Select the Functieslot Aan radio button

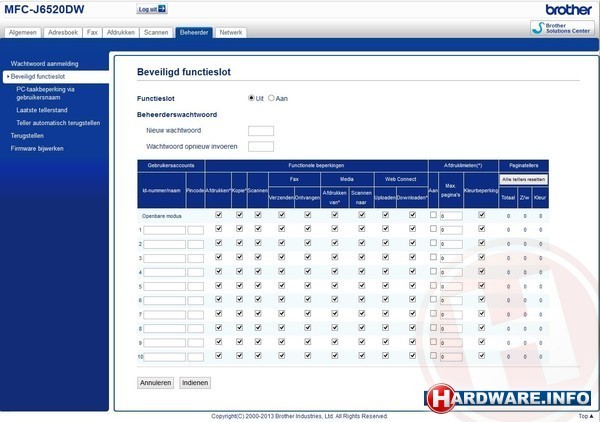271,98
